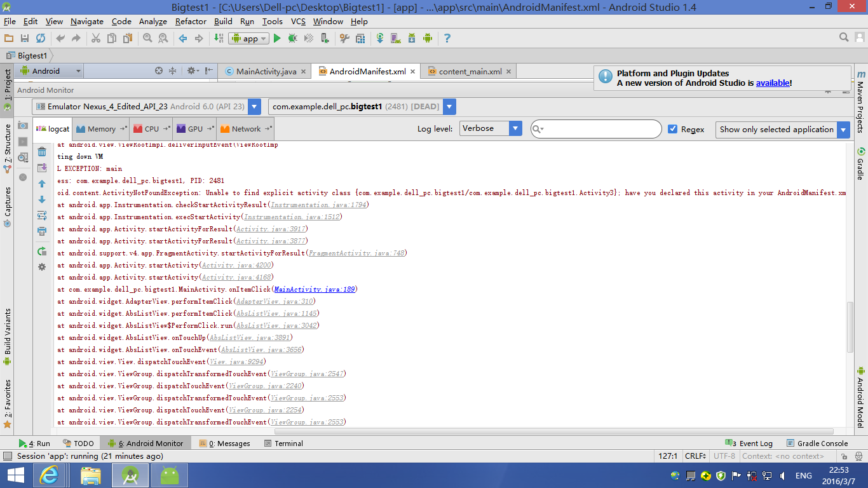Click Down the stack trace arrow
Image resolution: width=868 pixels, height=488 pixels.
[42, 200]
